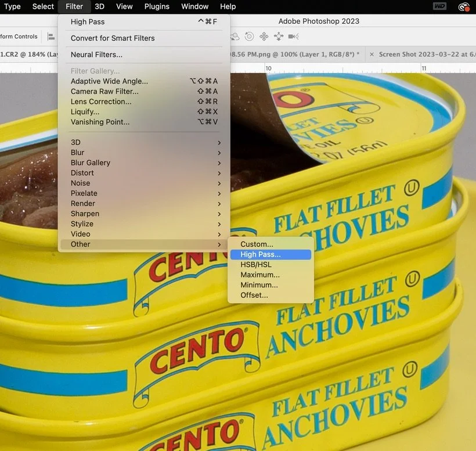Select High Pass... in Other submenu
Image resolution: width=476 pixels, height=451 pixels.
tap(271, 254)
